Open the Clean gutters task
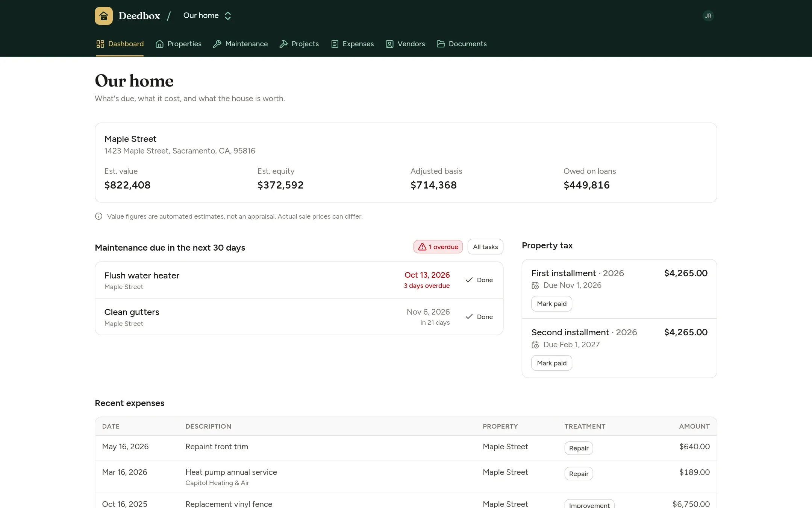 tap(132, 312)
